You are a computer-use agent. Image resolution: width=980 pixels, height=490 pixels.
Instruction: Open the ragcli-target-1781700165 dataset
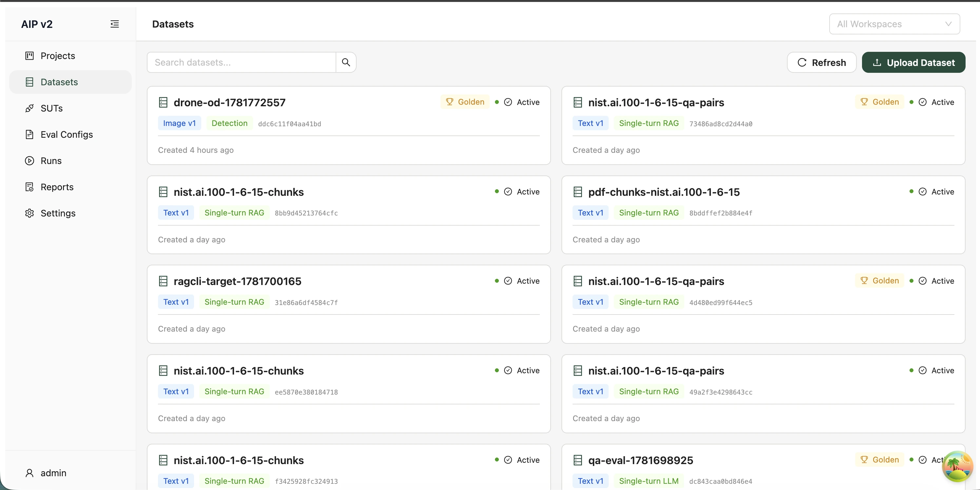pos(237,281)
